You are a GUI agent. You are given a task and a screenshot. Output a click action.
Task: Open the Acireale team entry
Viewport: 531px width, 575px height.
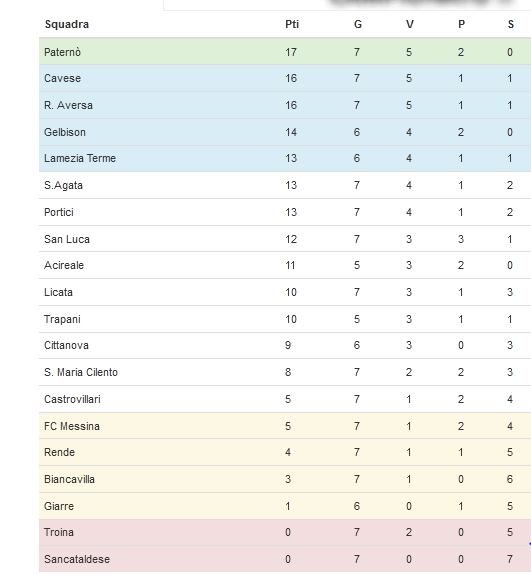coord(64,265)
